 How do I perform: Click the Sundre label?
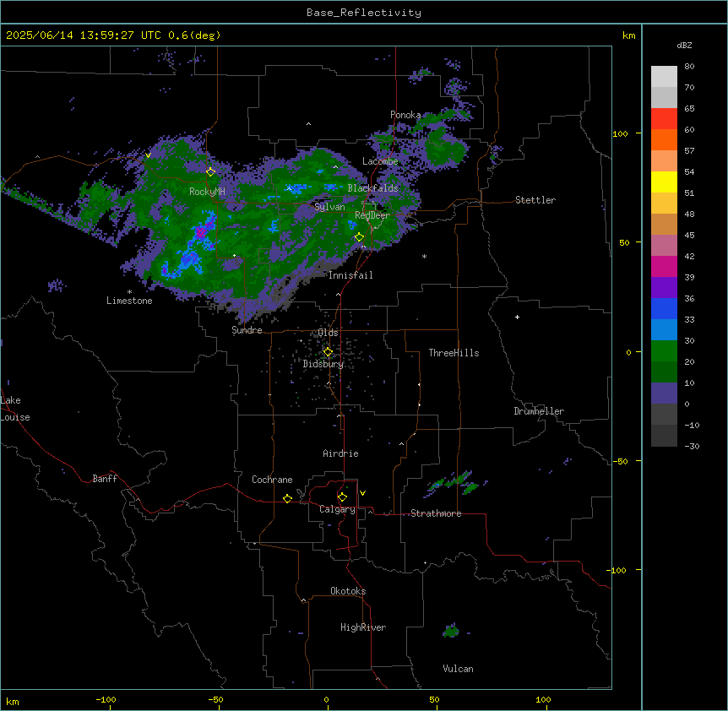click(247, 330)
